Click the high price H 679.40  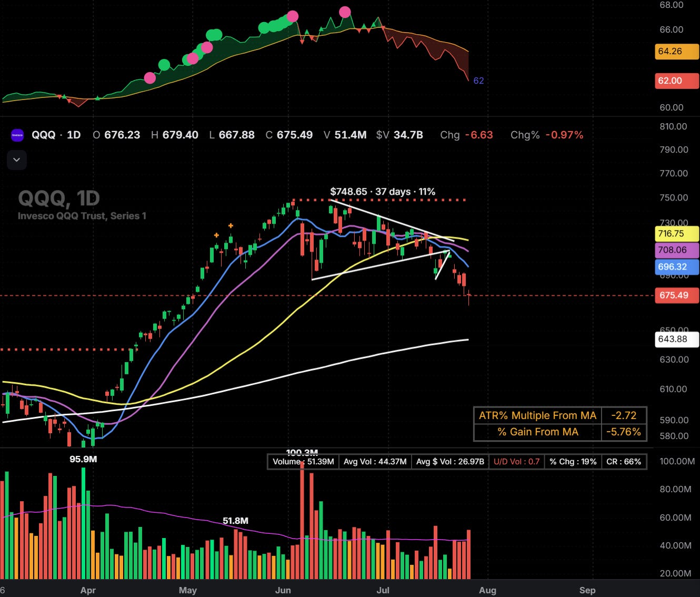(175, 135)
